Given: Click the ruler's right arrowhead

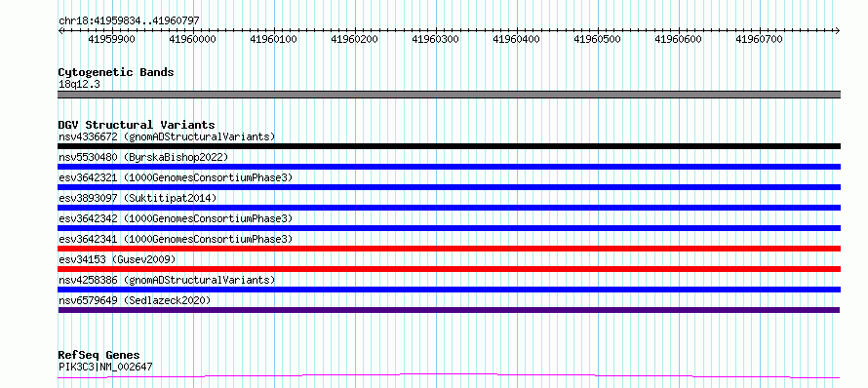Looking at the screenshot, I should tap(838, 30).
